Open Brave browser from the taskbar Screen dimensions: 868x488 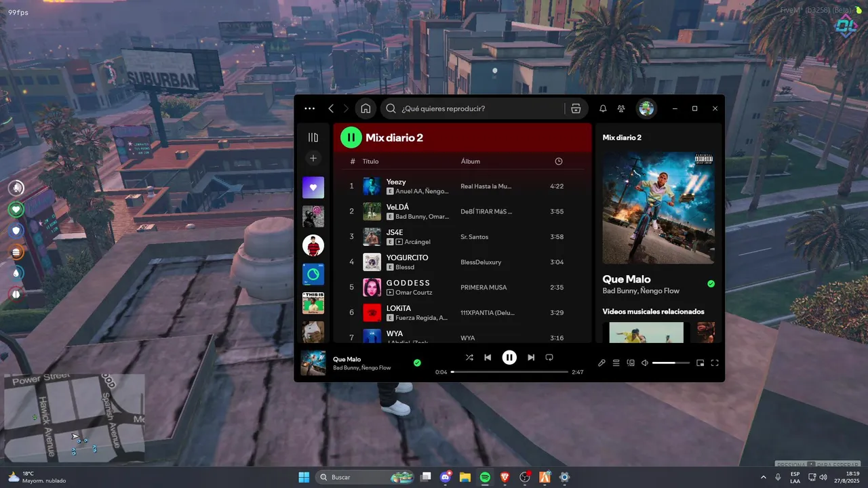505,477
